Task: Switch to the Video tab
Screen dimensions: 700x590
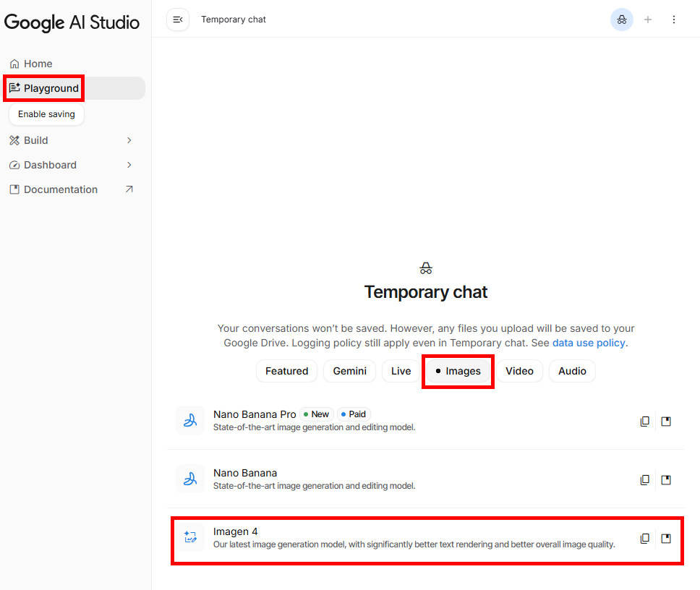Action: 519,372
